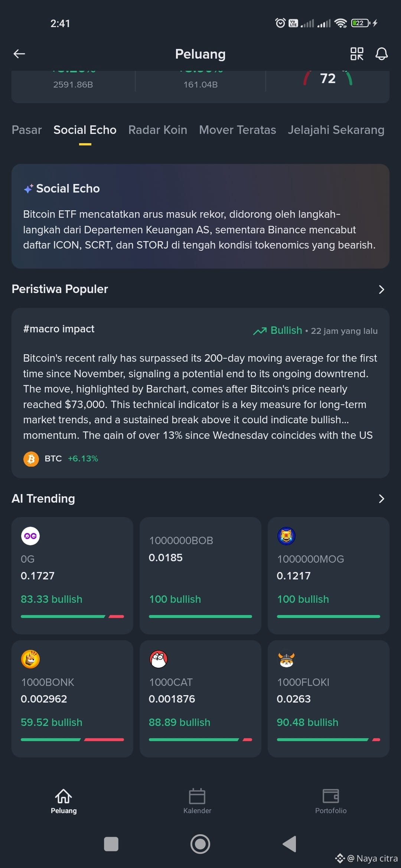Tap the 1000FLOKI token logo
This screenshot has width=401, height=868.
(286, 659)
